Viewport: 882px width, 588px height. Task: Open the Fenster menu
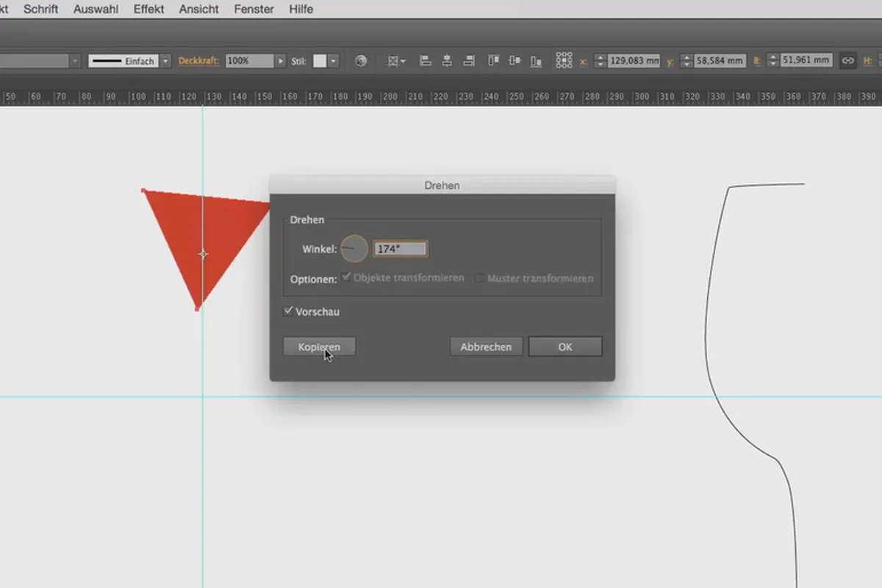[254, 9]
